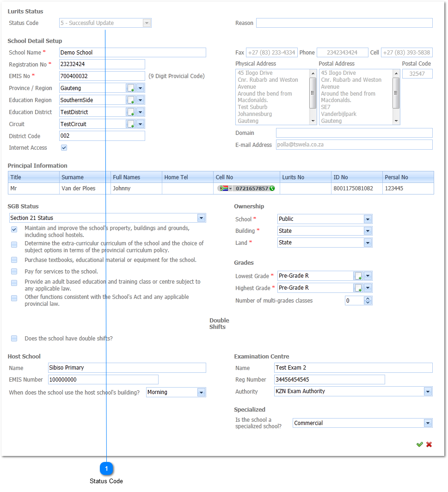
Task: Open the Examination Centre Authority dropdown
Action: pyautogui.click(x=428, y=391)
